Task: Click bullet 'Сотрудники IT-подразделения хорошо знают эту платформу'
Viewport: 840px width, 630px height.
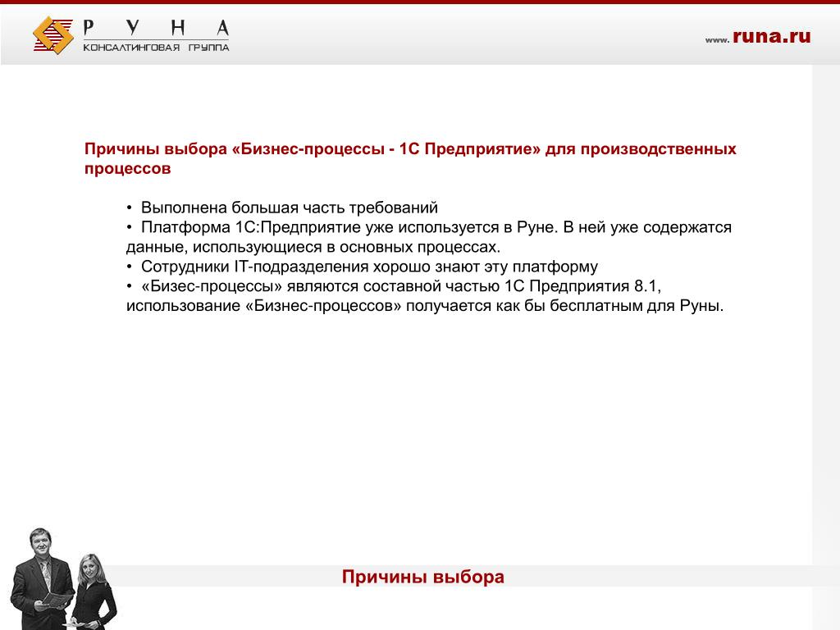Action: [x=369, y=267]
